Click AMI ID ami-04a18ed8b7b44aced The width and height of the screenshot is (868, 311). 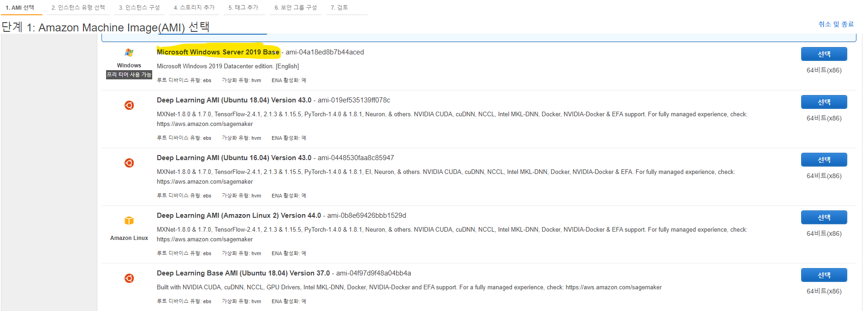pos(325,52)
